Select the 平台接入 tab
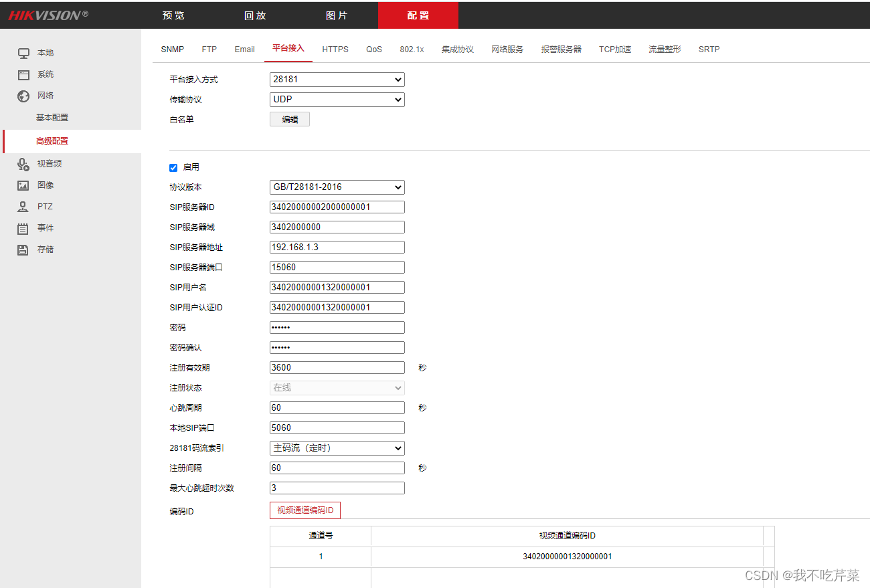 click(x=288, y=49)
